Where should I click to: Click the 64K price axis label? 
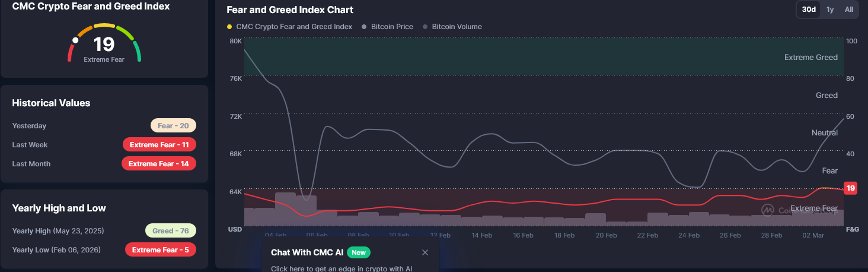235,192
